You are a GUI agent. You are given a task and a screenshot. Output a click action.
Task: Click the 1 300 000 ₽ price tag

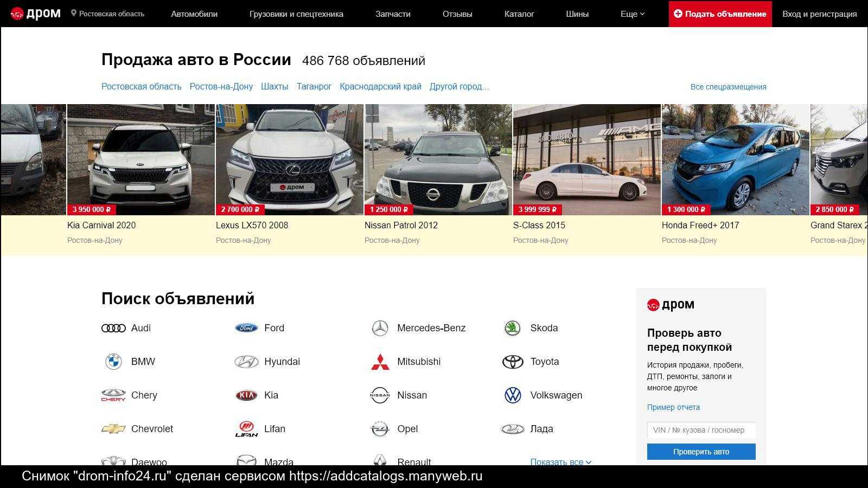point(686,209)
